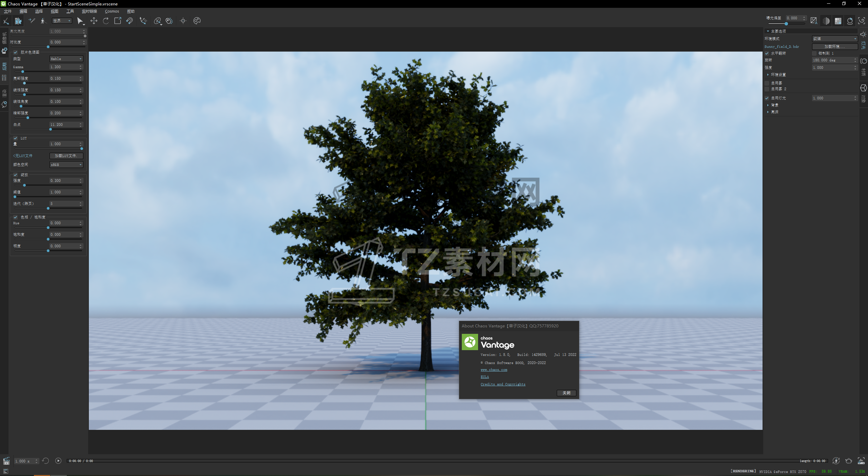Uncheck the 水平翻转 checkbox
Image resolution: width=868 pixels, height=476 pixels.
pyautogui.click(x=767, y=53)
